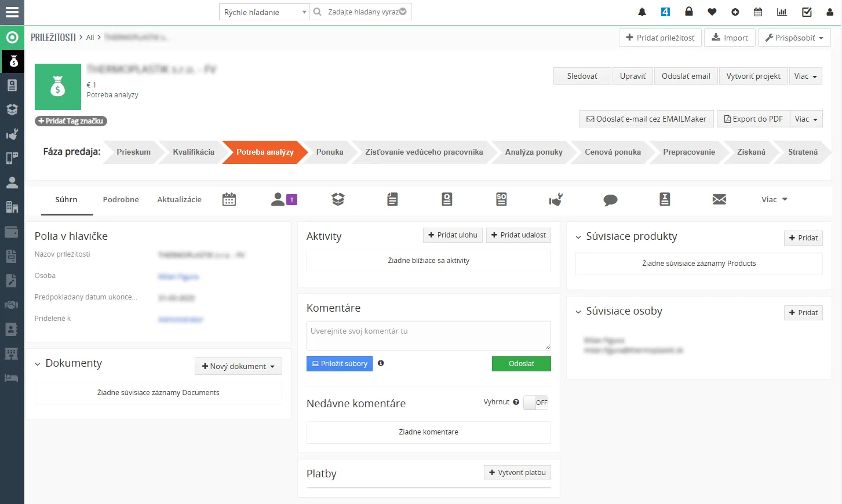Image resolution: width=842 pixels, height=504 pixels.
Task: Click Pridať úlohu in Aktivity
Action: pos(453,235)
